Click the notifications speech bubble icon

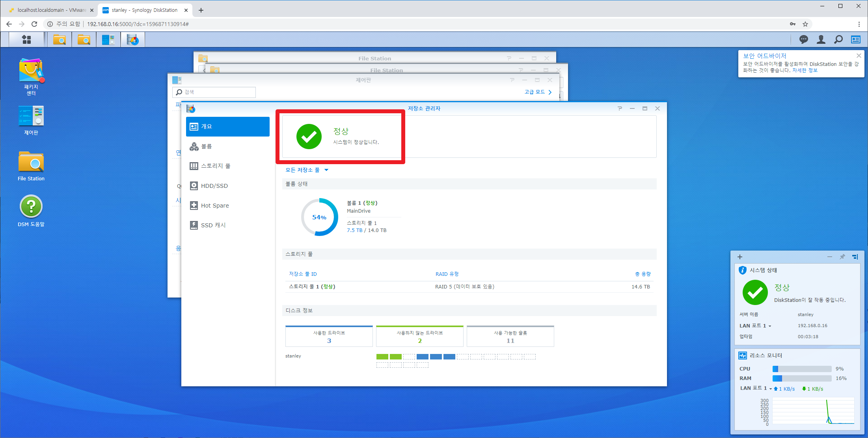(803, 39)
